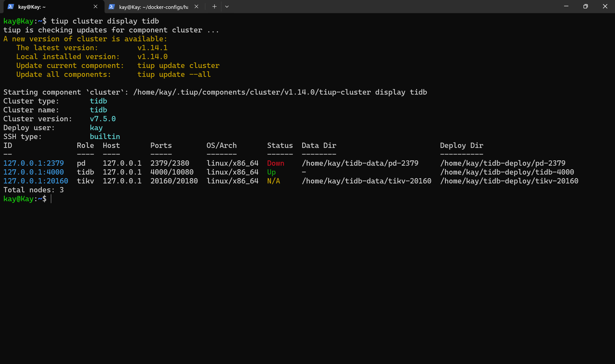Screen dimensions: 615x364
Task: Click the PowerShell icon on the first tab
Action: point(11,7)
